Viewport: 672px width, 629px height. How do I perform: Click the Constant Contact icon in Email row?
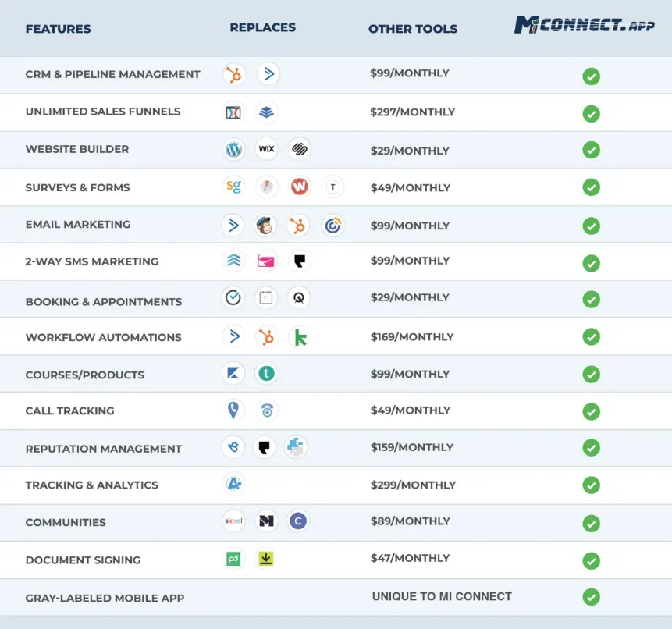332,226
